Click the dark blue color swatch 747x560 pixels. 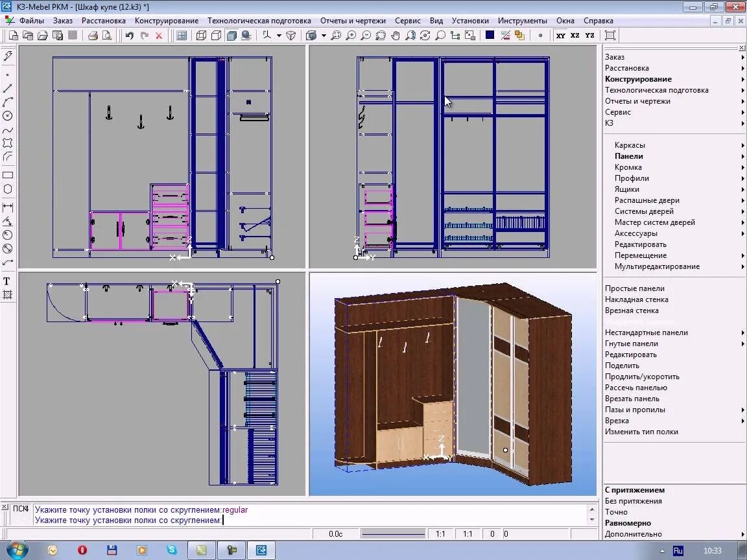pos(490,35)
